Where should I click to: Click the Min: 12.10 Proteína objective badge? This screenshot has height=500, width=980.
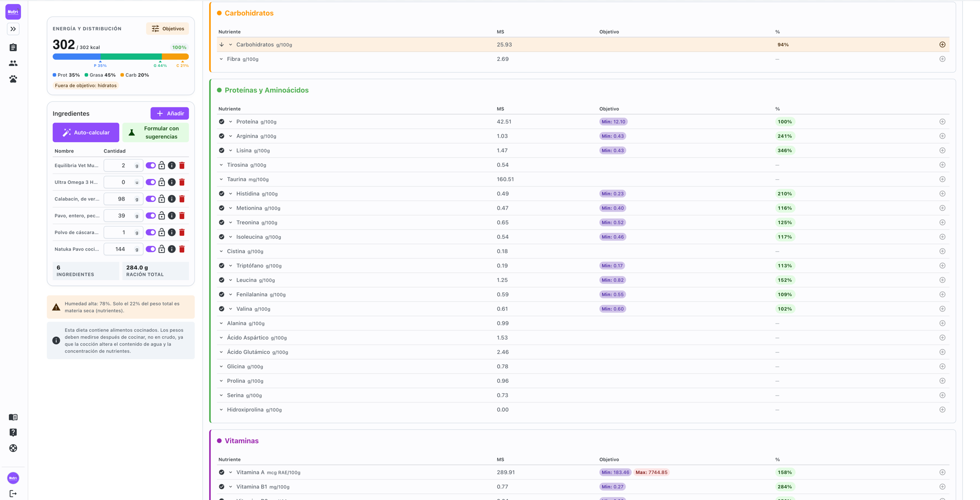click(x=613, y=122)
